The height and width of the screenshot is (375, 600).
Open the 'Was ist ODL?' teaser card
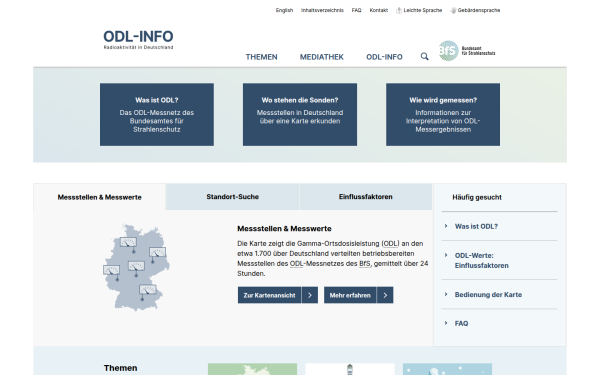[x=157, y=114]
